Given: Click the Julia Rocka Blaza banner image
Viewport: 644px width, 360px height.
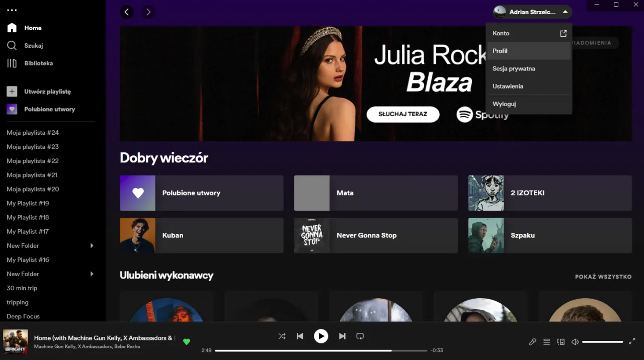Looking at the screenshot, I should [x=375, y=83].
